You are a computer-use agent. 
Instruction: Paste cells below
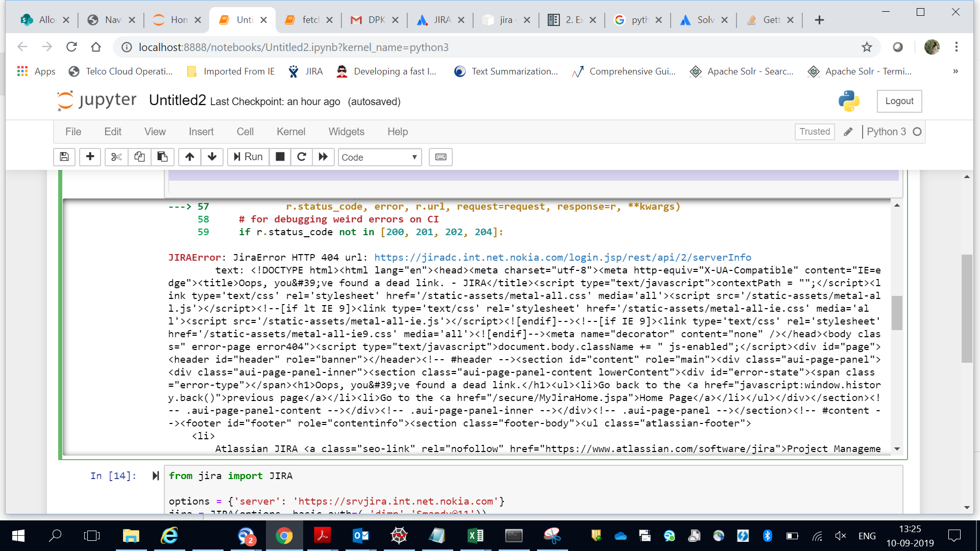(x=162, y=157)
